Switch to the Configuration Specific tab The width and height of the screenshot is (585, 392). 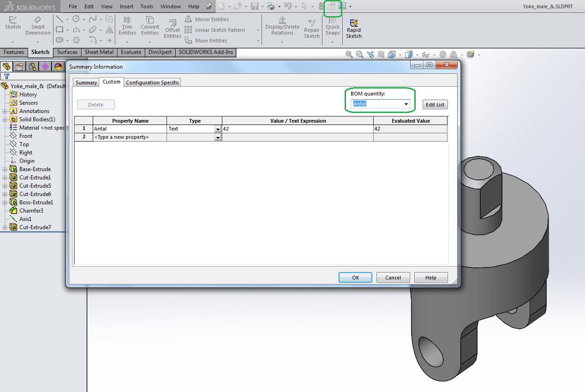pos(153,83)
